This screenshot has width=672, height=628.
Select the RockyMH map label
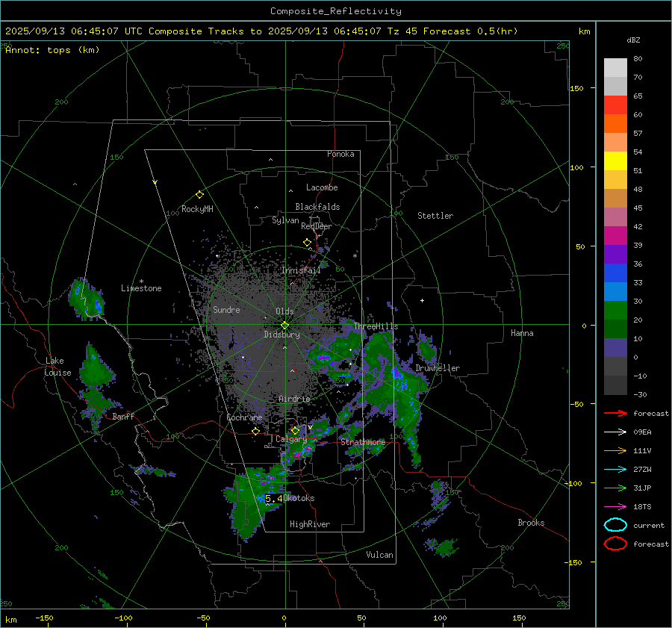point(197,209)
